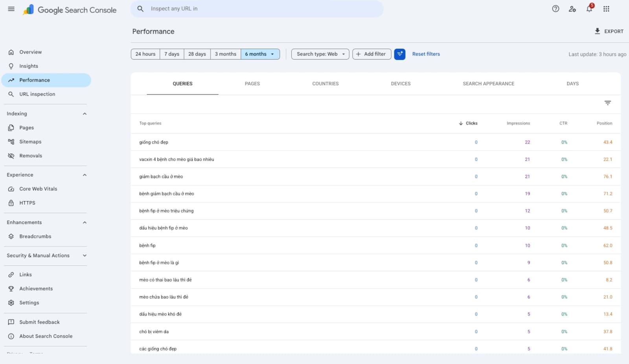Click the Reset filters link
Screen dimensions: 629x364
(426, 54)
